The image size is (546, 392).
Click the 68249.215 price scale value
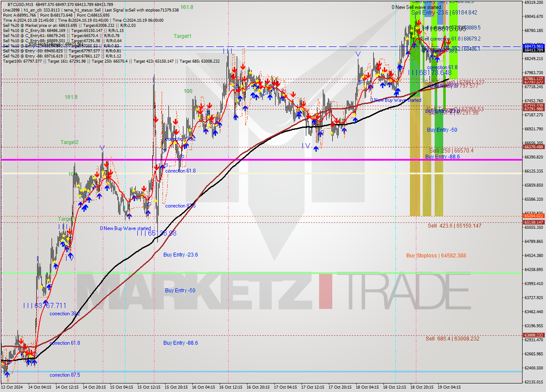(534, 59)
